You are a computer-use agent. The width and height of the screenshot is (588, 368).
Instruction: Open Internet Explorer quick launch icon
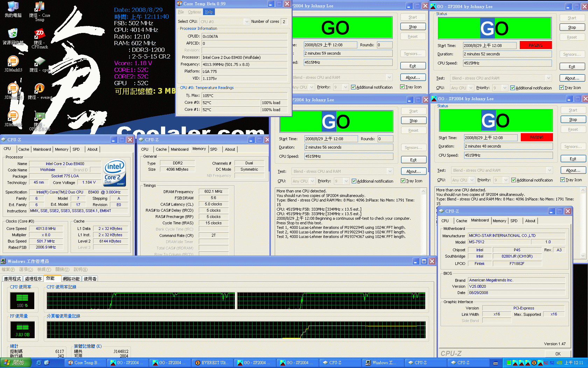pyautogui.click(x=38, y=363)
